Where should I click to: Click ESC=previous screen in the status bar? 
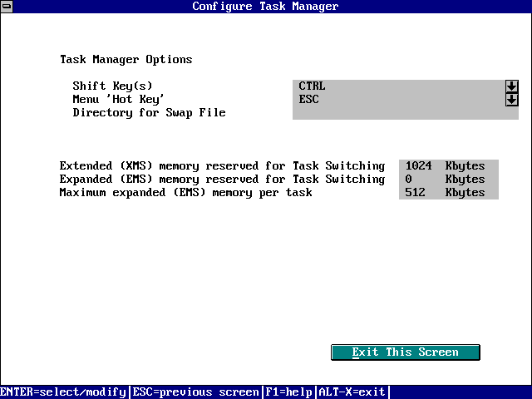[195, 392]
